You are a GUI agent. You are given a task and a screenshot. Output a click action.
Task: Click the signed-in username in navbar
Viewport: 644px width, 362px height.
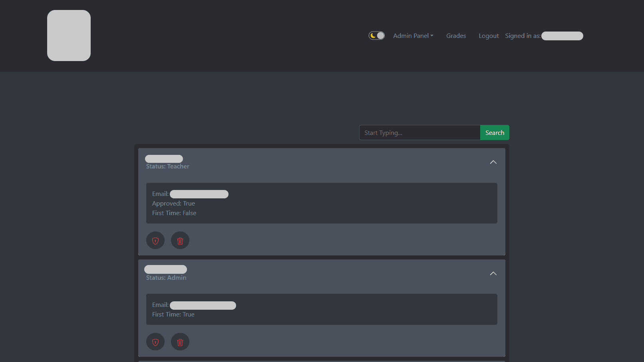[x=562, y=36]
